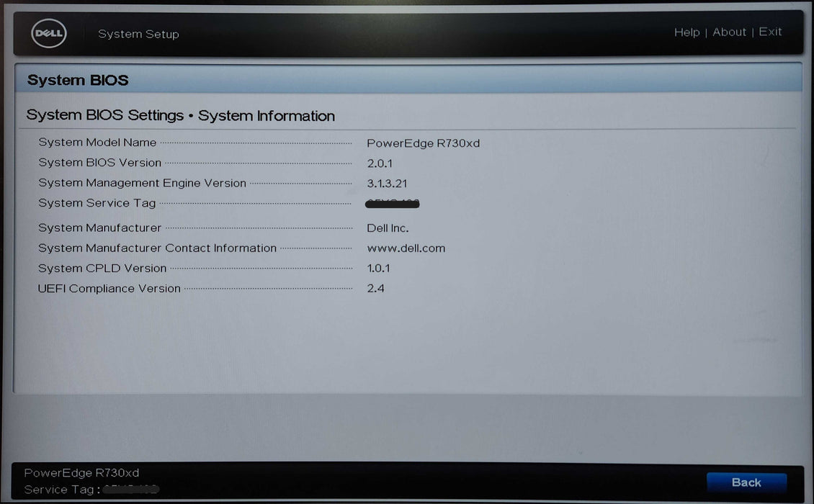Select the System Manufacturer label
Image resolution: width=814 pixels, height=504 pixels.
click(99, 228)
